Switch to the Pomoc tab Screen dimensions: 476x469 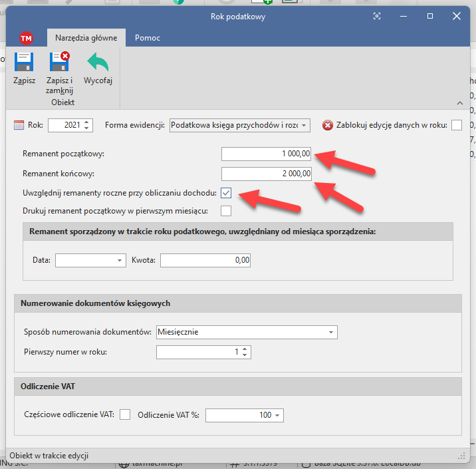click(x=148, y=38)
